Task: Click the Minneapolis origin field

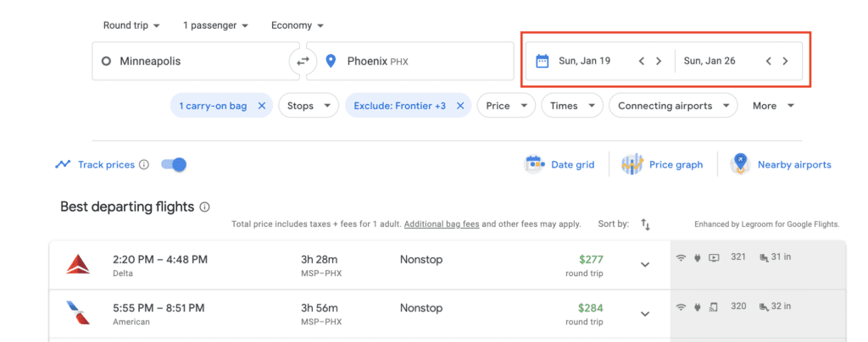Action: point(191,61)
